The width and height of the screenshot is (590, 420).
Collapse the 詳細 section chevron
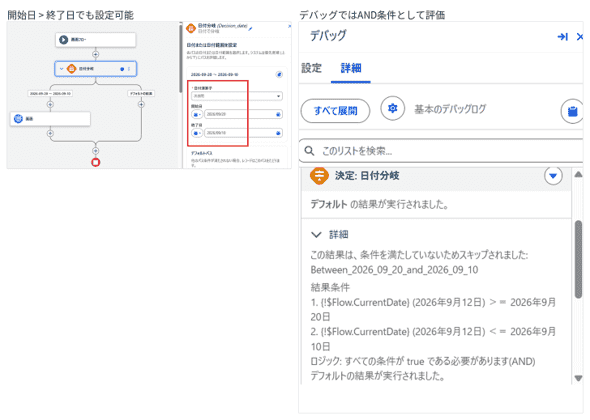(316, 234)
